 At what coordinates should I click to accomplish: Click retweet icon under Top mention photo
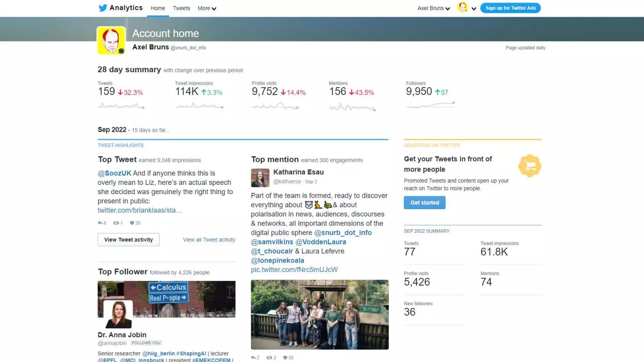click(269, 358)
